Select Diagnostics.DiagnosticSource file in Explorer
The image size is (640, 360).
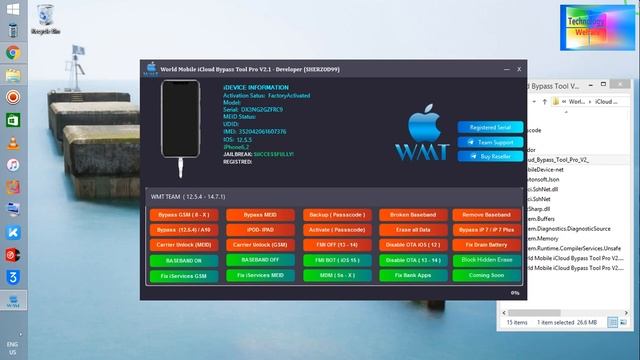(x=569, y=229)
